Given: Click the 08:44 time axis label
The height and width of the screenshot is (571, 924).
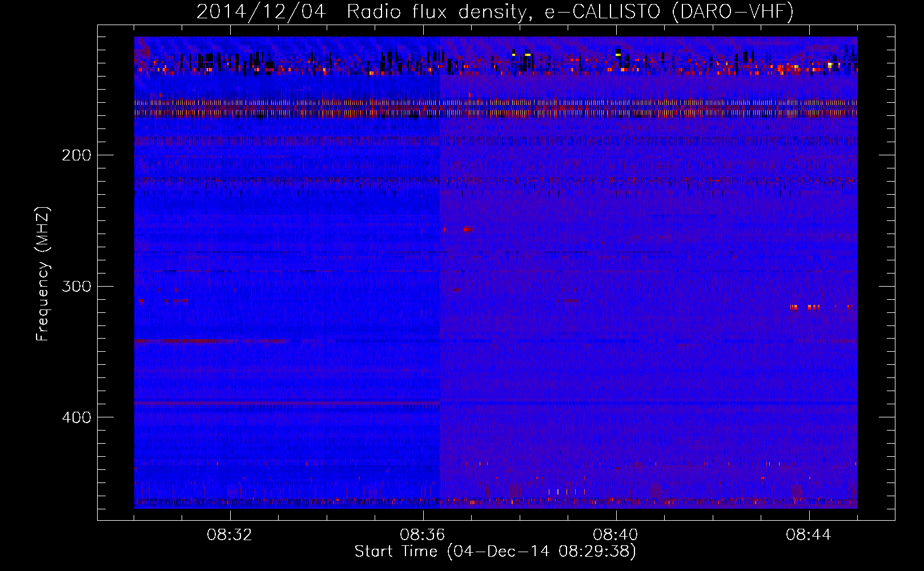Looking at the screenshot, I should point(809,535).
